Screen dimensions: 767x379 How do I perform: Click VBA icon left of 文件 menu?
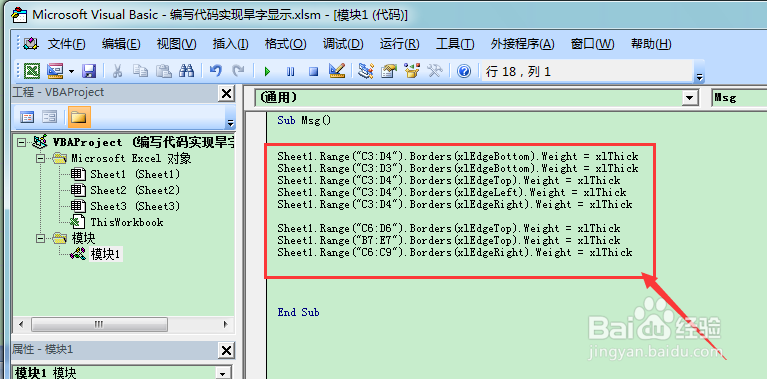coord(30,44)
